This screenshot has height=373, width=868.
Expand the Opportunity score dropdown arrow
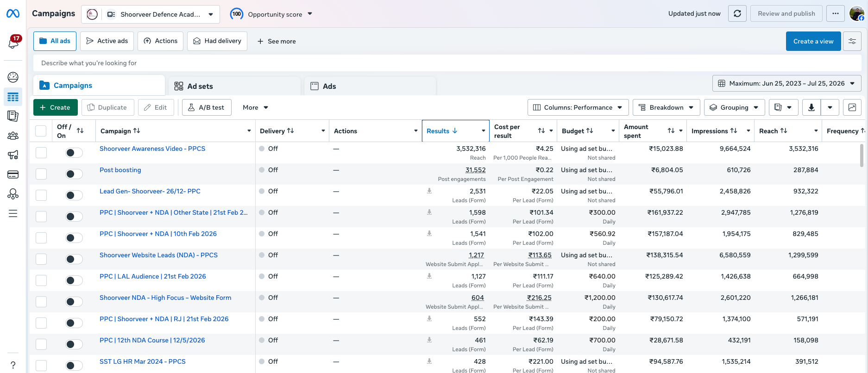(x=310, y=14)
